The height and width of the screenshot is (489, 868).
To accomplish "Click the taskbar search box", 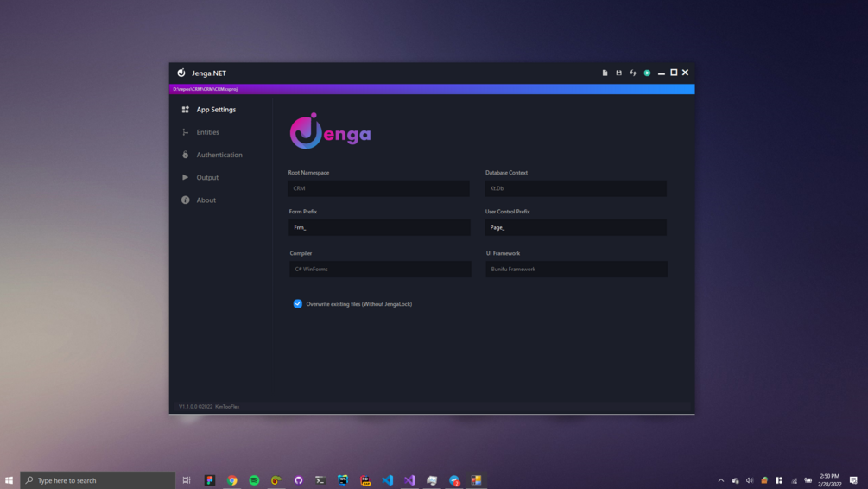I will tap(98, 480).
